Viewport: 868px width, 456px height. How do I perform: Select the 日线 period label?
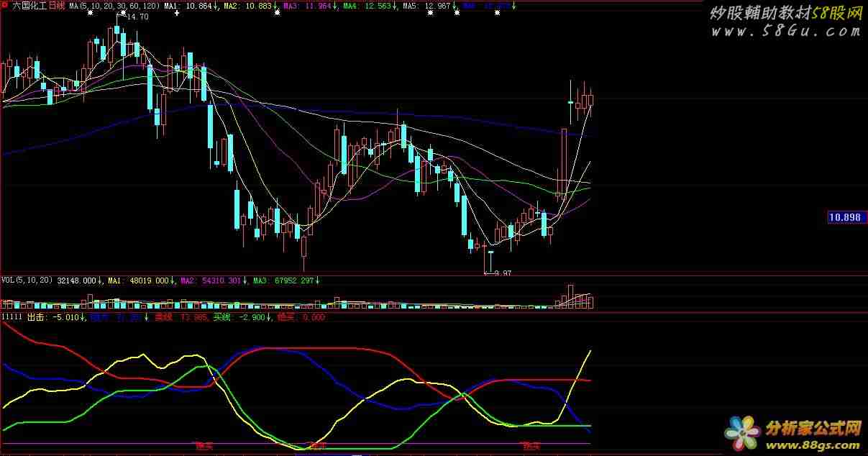56,6
